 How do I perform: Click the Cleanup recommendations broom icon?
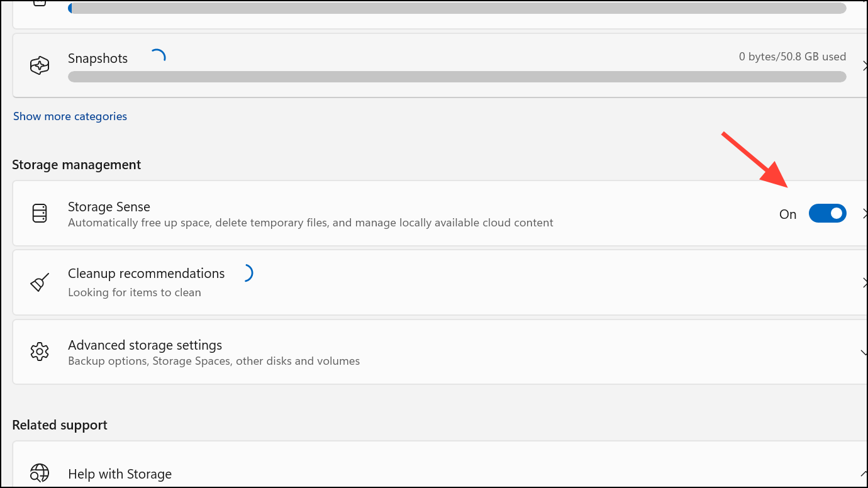(x=40, y=282)
